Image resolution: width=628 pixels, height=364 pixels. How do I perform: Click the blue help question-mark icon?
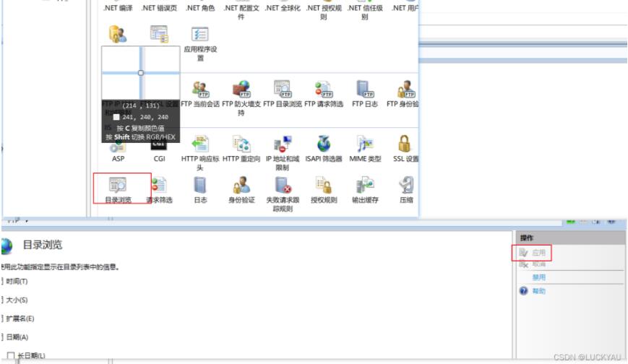(x=523, y=291)
